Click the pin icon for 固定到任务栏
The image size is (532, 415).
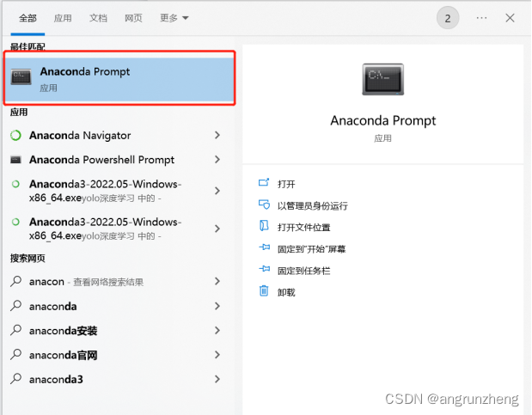[265, 269]
